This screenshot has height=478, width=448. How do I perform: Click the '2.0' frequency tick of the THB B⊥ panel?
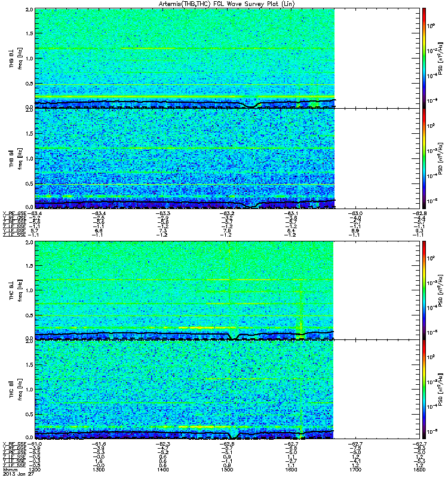coord(29,10)
